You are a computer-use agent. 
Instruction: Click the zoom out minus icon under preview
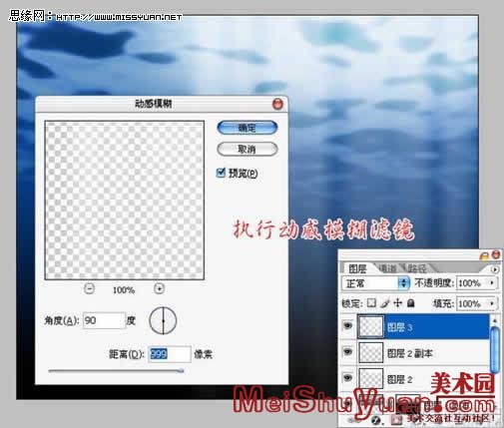click(89, 288)
